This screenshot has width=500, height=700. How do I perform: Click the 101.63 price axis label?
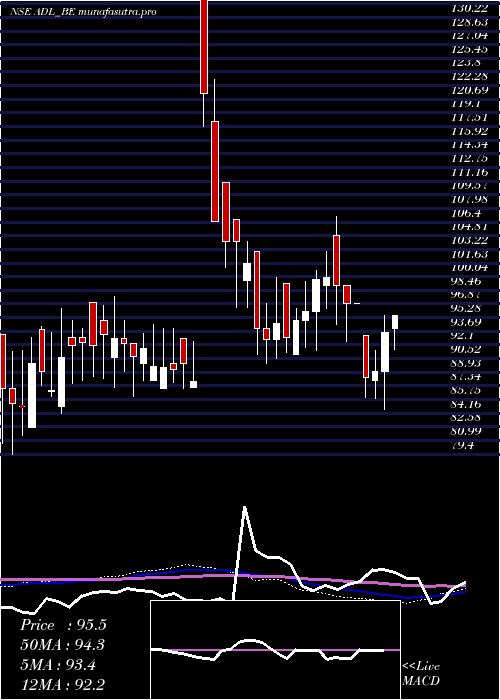[472, 254]
